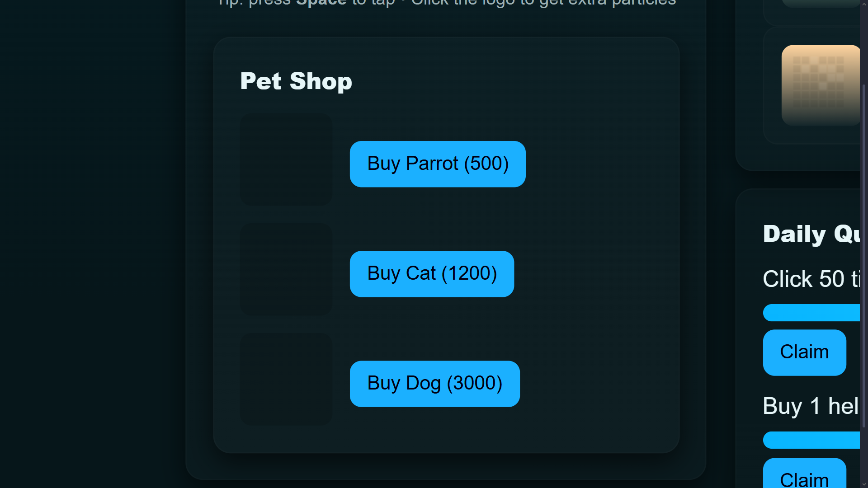This screenshot has height=488, width=868.
Task: Buy the Cat for 1200
Action: coord(432,274)
